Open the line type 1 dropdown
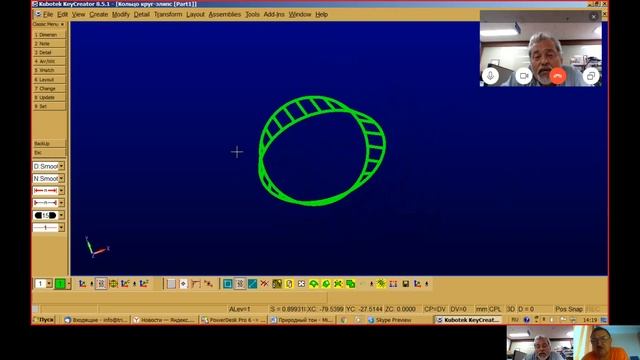This screenshot has height=360, width=640. point(61,227)
